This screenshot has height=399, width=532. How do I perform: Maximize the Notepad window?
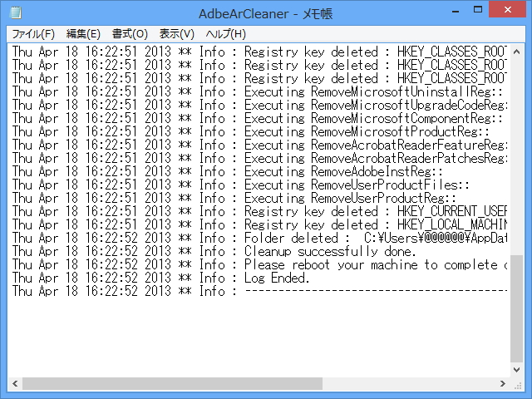click(478, 10)
